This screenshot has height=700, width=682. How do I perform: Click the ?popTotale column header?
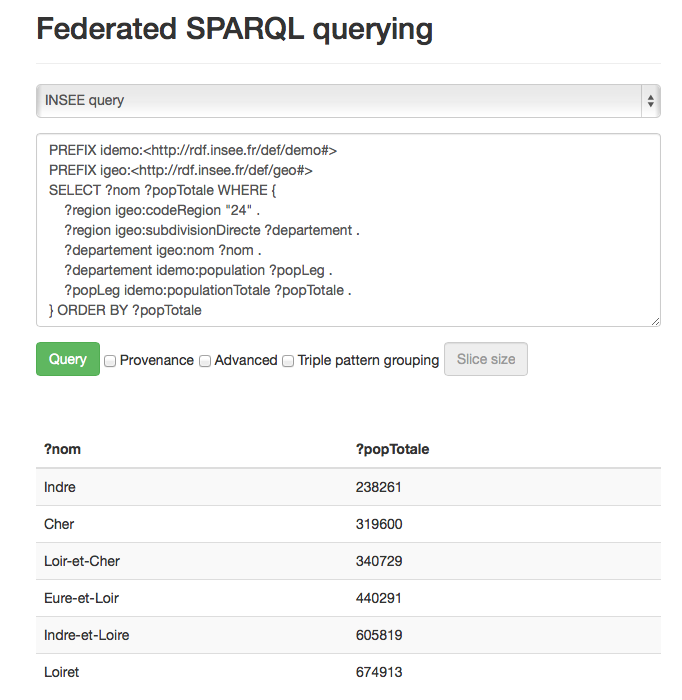[x=392, y=449]
